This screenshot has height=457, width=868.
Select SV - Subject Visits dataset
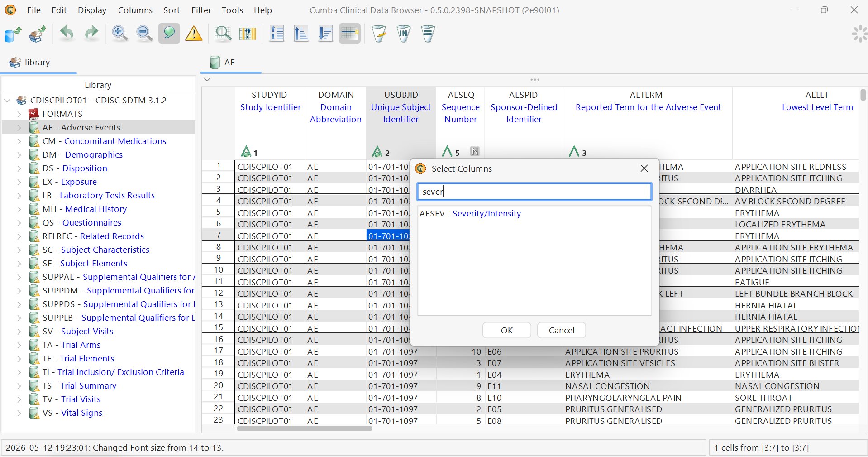[x=78, y=332]
